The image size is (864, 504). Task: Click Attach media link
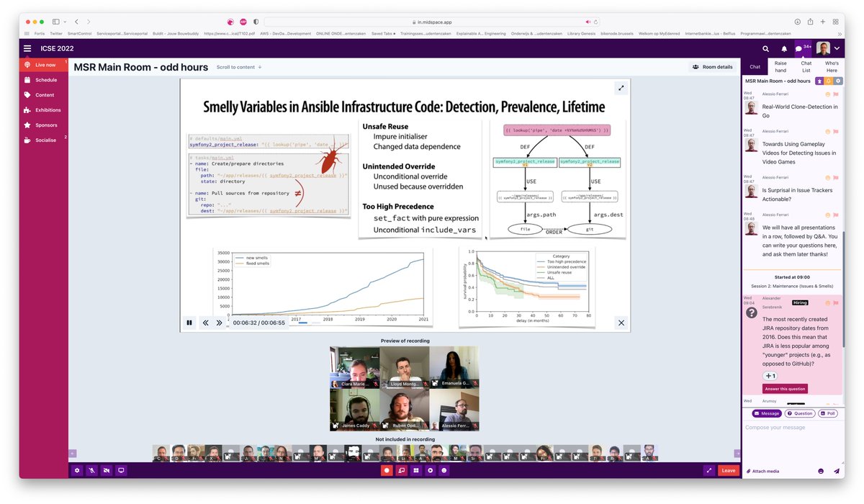(x=762, y=471)
